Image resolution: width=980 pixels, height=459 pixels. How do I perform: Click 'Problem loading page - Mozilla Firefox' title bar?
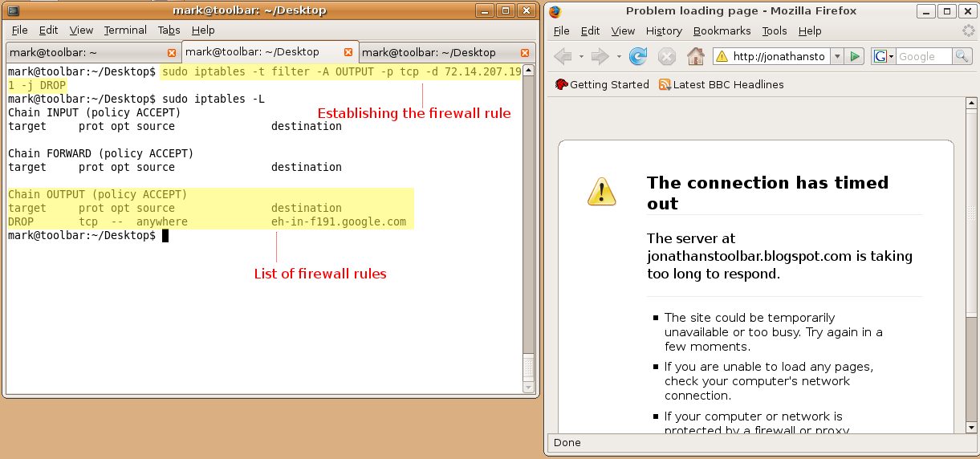[x=741, y=11]
